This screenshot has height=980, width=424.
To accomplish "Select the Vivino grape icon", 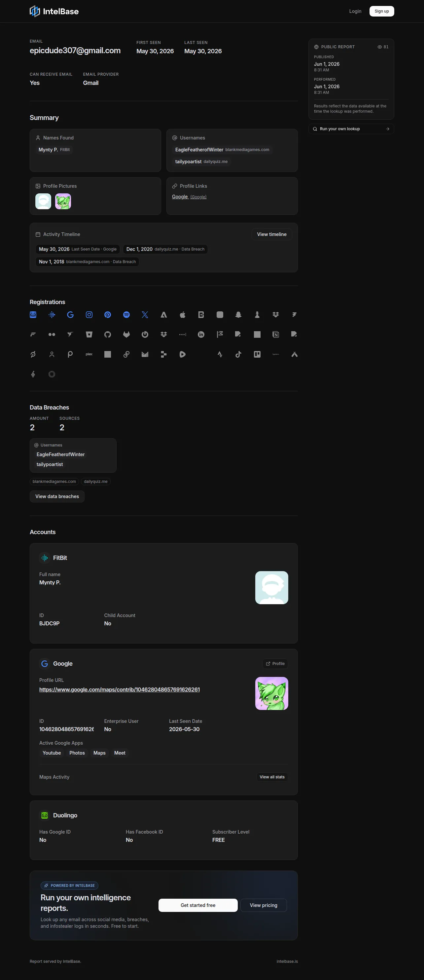I will 33,374.
